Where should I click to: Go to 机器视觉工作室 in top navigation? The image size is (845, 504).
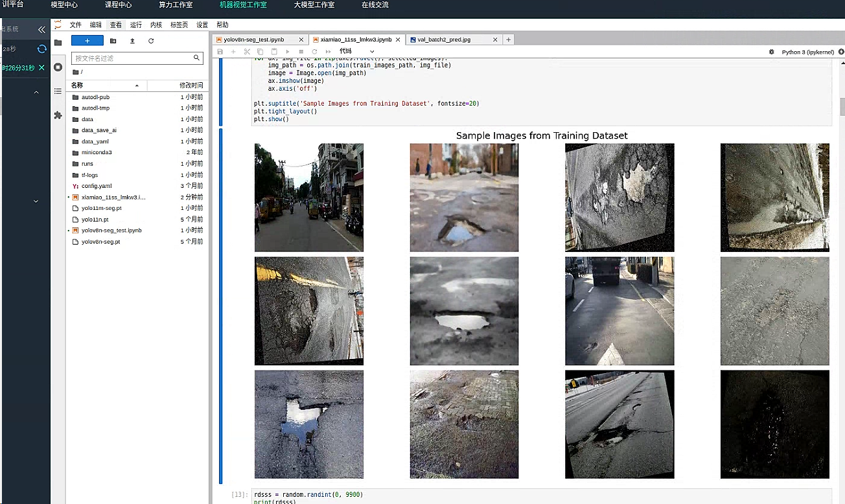243,5
